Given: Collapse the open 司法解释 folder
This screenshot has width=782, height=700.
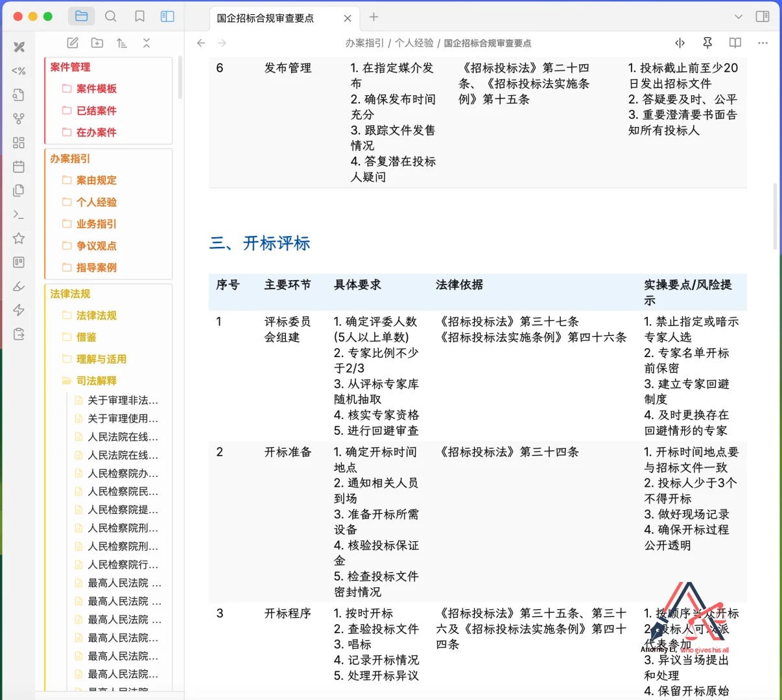Looking at the screenshot, I should click(x=96, y=381).
